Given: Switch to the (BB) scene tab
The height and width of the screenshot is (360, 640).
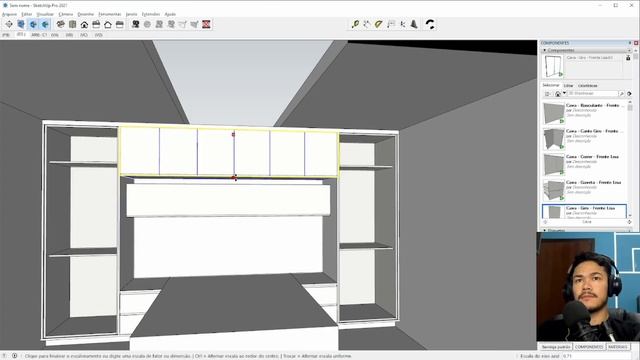Looking at the screenshot, I should [x=69, y=35].
